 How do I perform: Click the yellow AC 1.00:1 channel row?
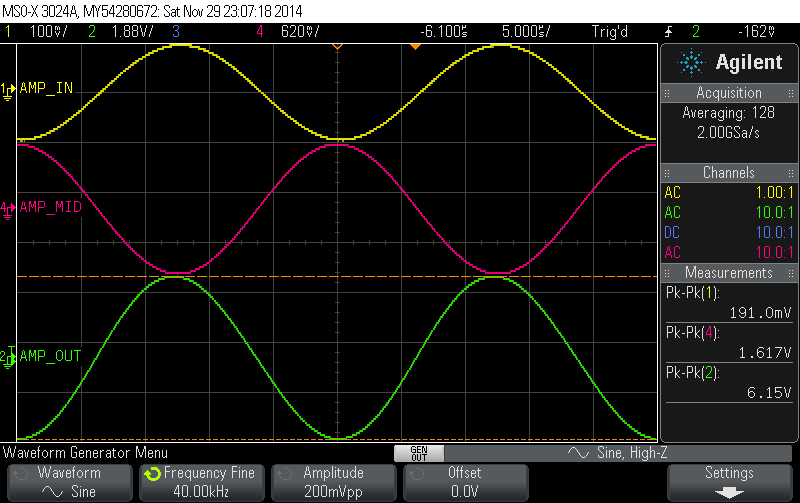click(729, 193)
